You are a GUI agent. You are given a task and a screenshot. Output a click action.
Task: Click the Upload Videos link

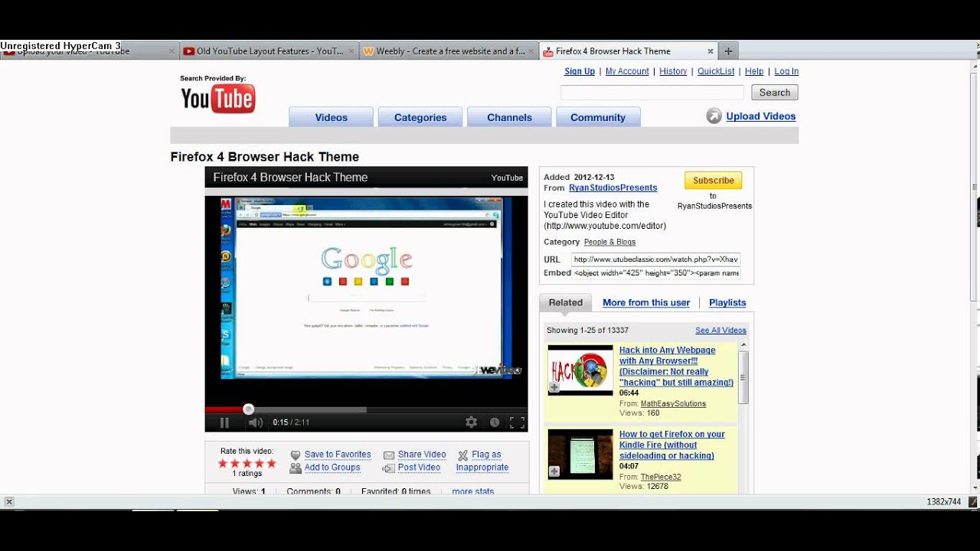(x=761, y=116)
